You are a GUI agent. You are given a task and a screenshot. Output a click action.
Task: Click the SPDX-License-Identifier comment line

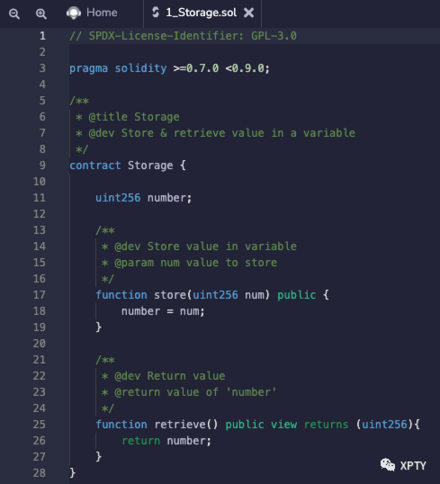point(183,36)
